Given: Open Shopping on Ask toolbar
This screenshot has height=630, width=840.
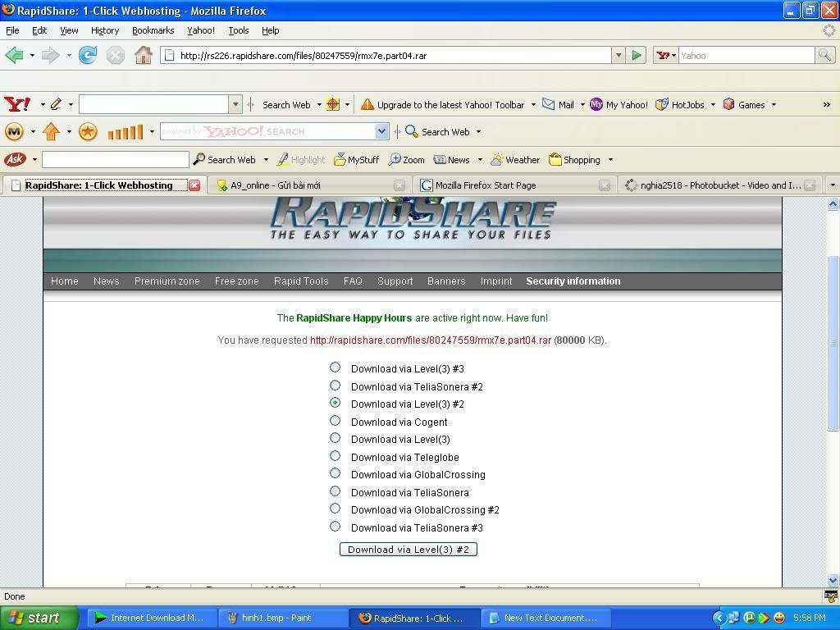Looking at the screenshot, I should [x=575, y=160].
